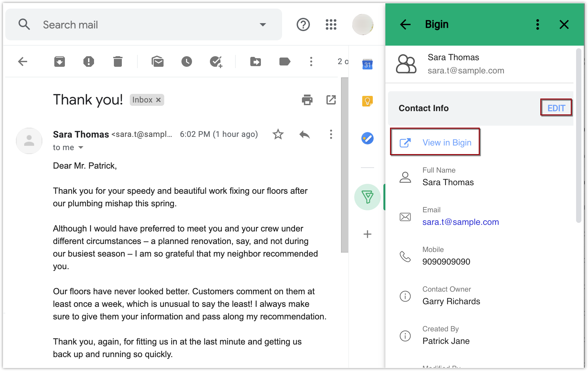Image resolution: width=588 pixels, height=371 pixels.
Task: Star the message from Sara Thomas
Action: [x=278, y=134]
